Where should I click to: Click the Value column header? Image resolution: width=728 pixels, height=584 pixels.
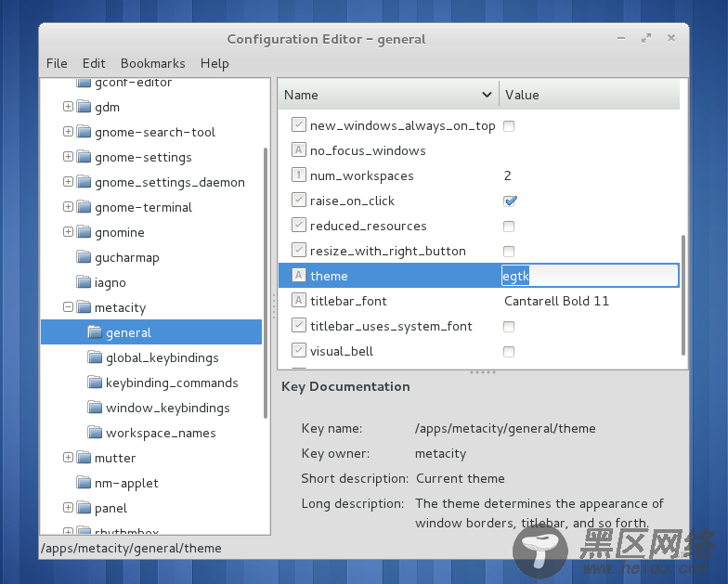pos(590,95)
